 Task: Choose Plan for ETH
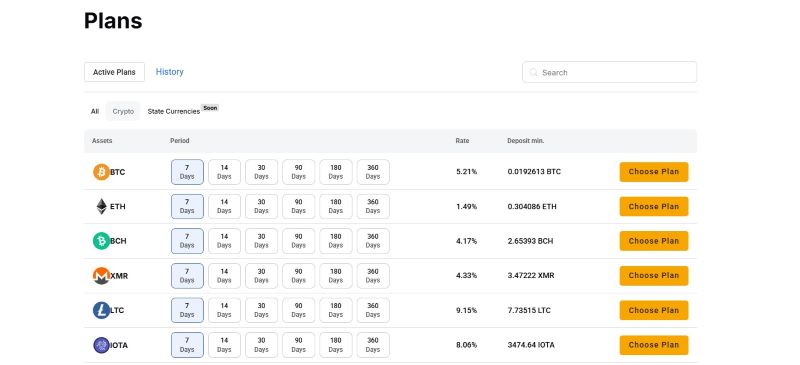coord(654,206)
